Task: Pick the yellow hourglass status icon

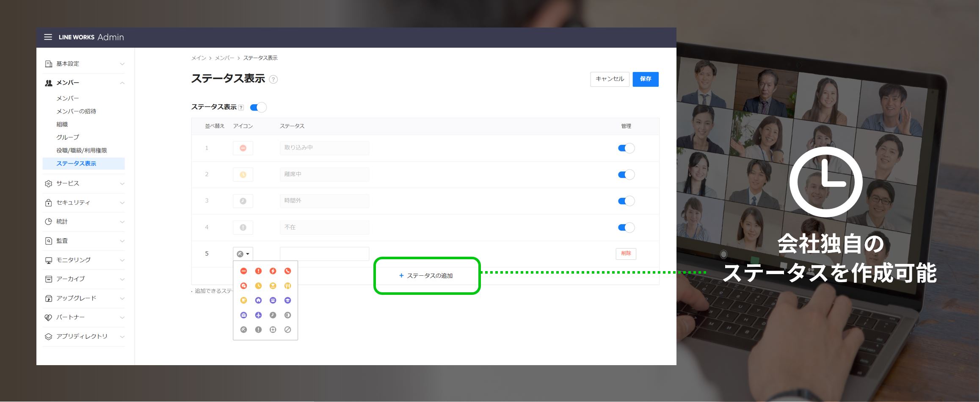Action: point(273,286)
